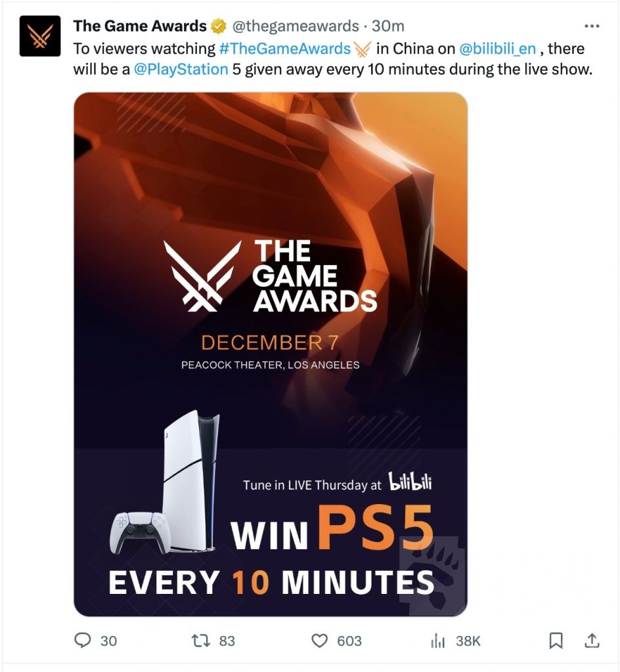Retweet using the repost icon
This screenshot has width=620, height=672.
coord(200,640)
